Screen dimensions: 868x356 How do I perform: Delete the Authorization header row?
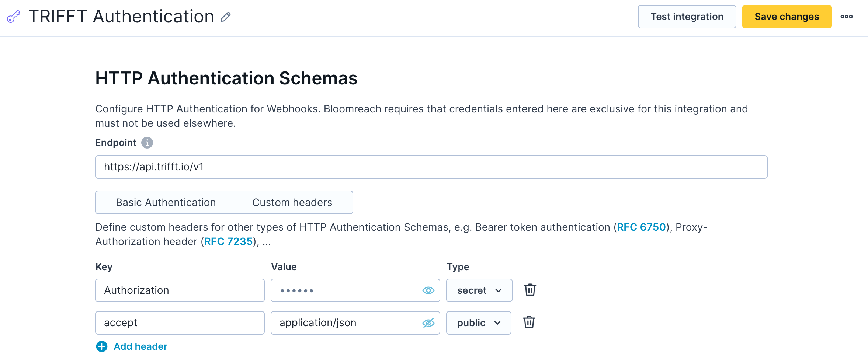click(x=530, y=290)
